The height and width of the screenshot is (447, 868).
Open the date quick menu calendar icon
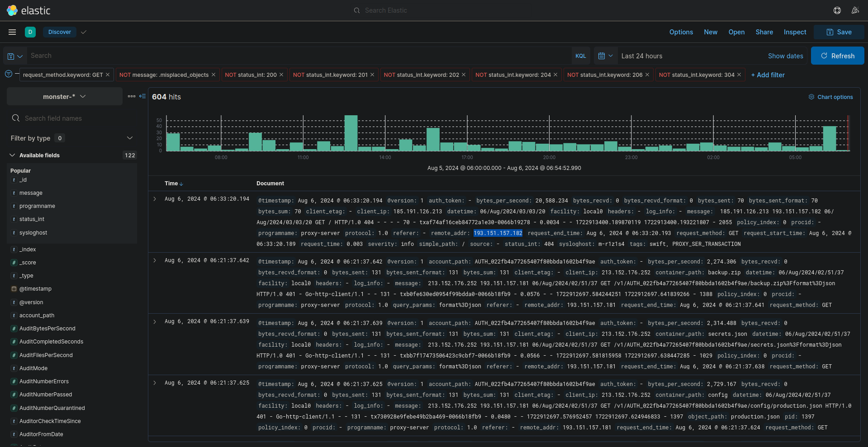pos(605,56)
